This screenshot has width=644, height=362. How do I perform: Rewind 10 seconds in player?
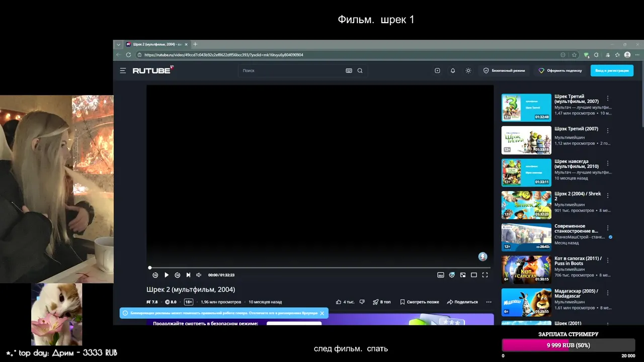(155, 275)
